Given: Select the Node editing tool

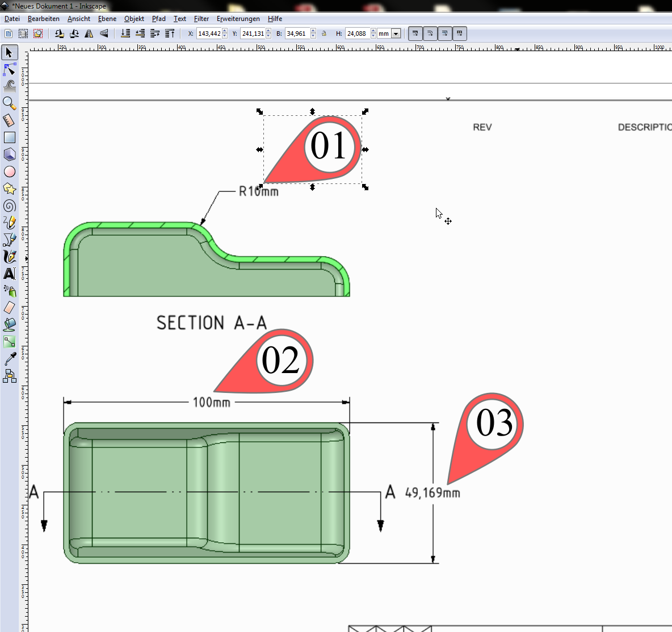Looking at the screenshot, I should 9,69.
